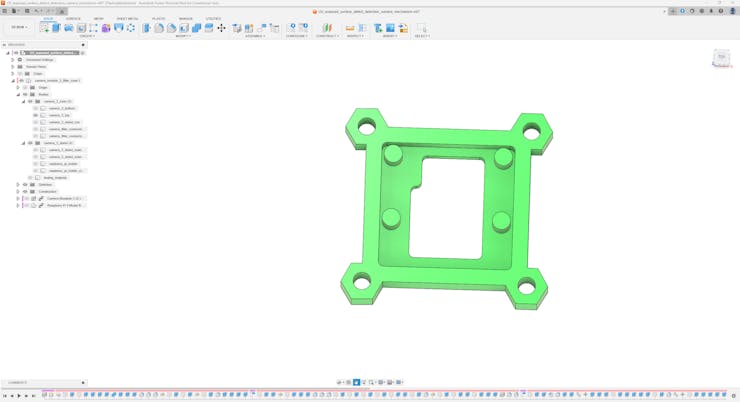Screen dimensions: 740x402
Task: Expand the Named Views node
Action: [x=13, y=67]
